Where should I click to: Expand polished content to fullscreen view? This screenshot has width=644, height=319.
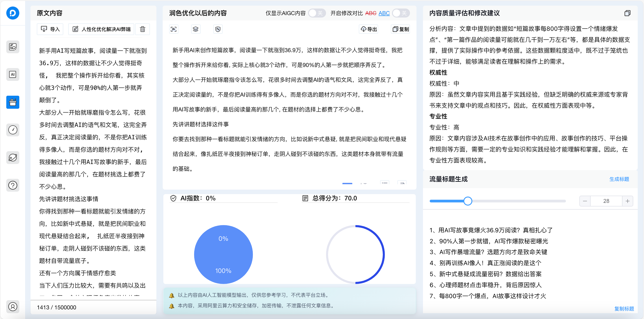click(x=173, y=29)
